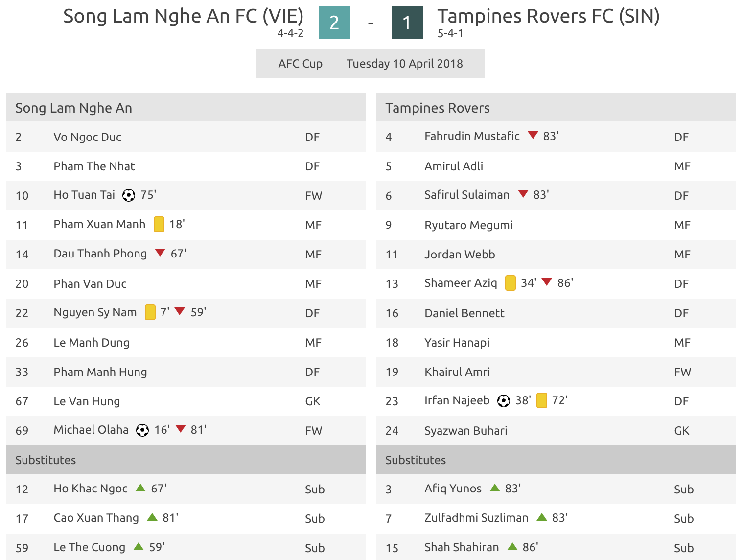
Task: Click Irfan Najeeb's goal ball icon
Action: [504, 401]
